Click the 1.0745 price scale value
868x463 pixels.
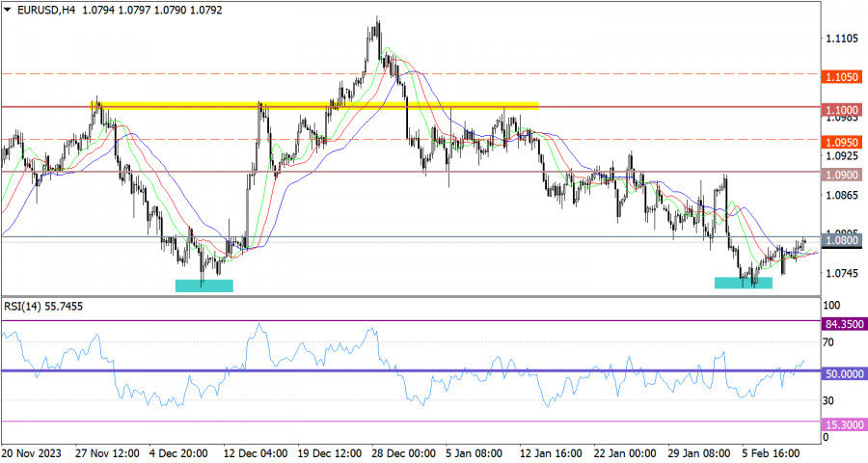[x=842, y=273]
